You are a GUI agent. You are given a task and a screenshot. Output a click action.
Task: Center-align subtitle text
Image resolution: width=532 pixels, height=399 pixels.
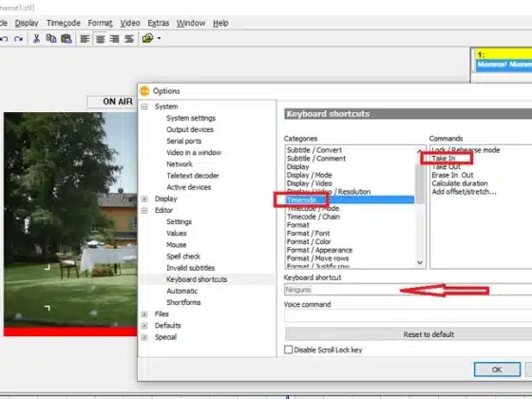point(100,39)
